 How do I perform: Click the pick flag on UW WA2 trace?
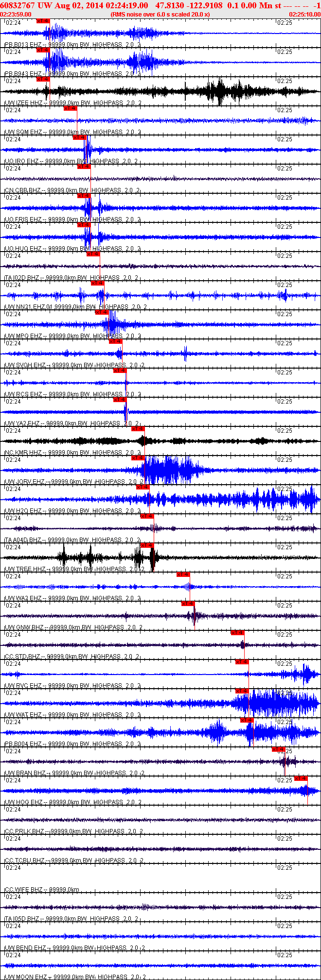click(183, 574)
